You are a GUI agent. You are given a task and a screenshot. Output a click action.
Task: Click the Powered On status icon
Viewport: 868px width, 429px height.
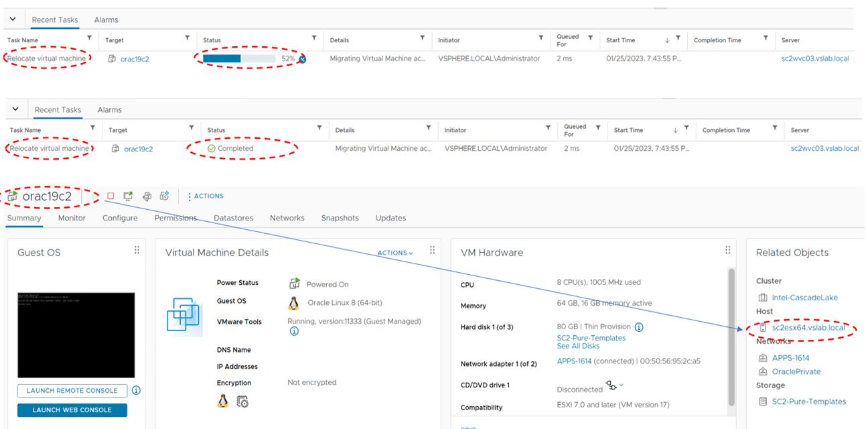pos(294,284)
